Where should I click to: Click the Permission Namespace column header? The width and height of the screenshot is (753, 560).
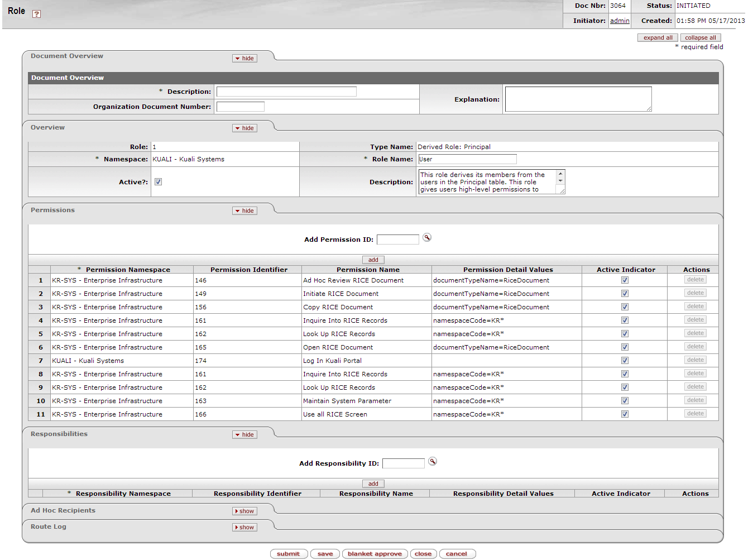pos(128,270)
